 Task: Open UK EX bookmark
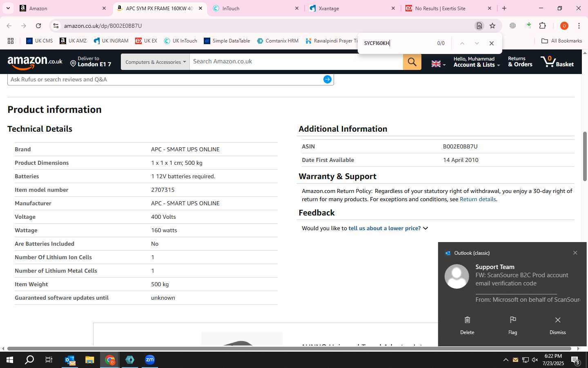click(x=146, y=41)
